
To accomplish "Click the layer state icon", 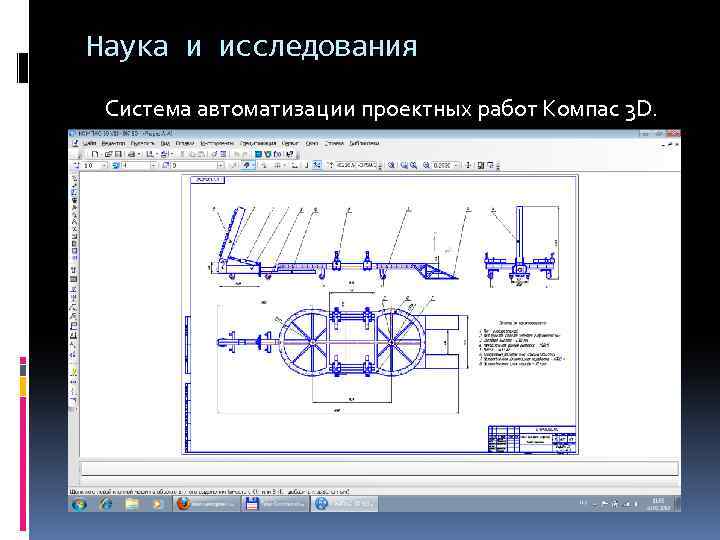I will tap(115, 165).
